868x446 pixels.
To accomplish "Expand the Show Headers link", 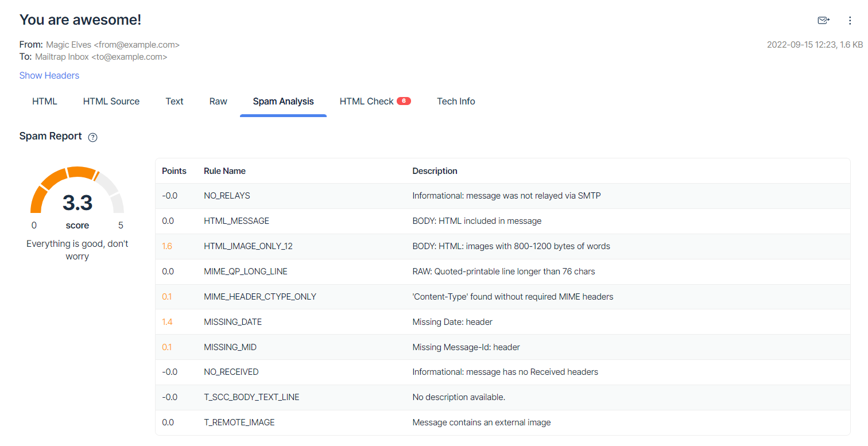I will [x=49, y=75].
